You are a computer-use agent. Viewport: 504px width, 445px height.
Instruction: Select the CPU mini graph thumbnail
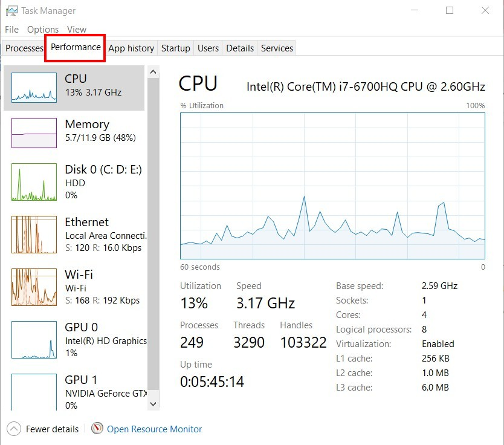coord(34,88)
